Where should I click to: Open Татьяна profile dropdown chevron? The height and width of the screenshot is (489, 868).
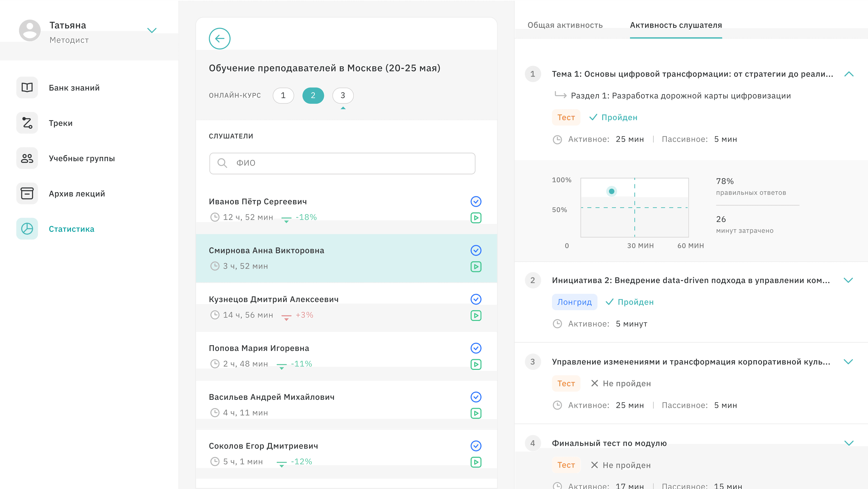tap(152, 30)
